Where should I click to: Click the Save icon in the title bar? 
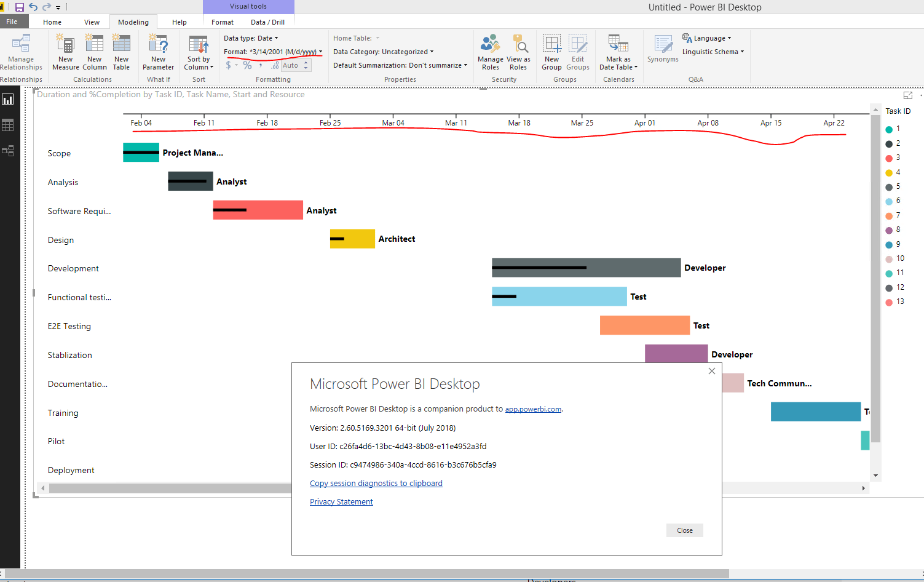(20, 7)
